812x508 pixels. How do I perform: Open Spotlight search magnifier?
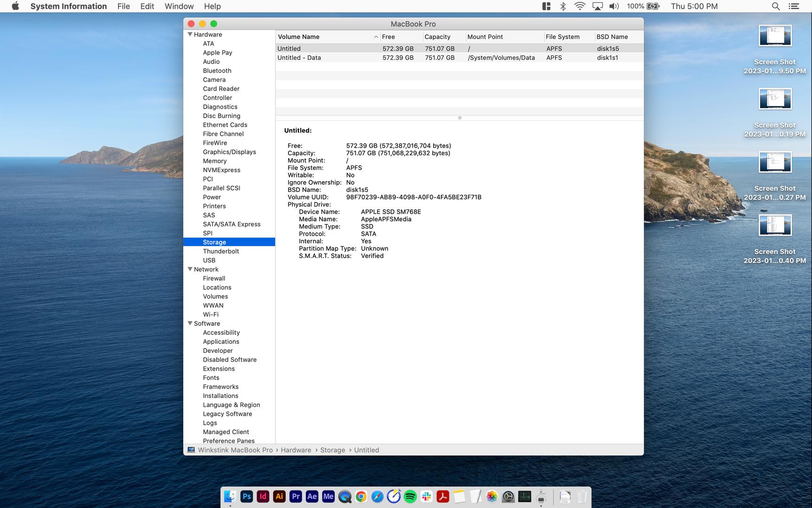(x=776, y=6)
